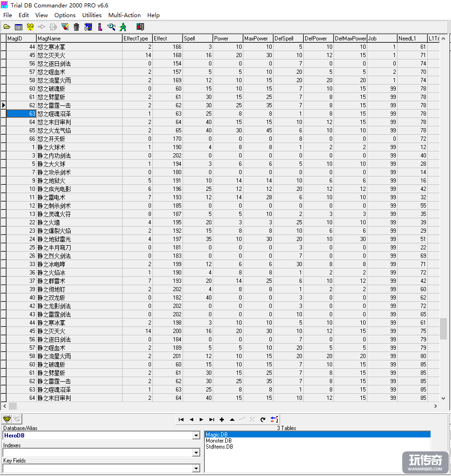451x476 pixels.
Task: Select StdItems.DB in the tables list
Action: coord(318,447)
